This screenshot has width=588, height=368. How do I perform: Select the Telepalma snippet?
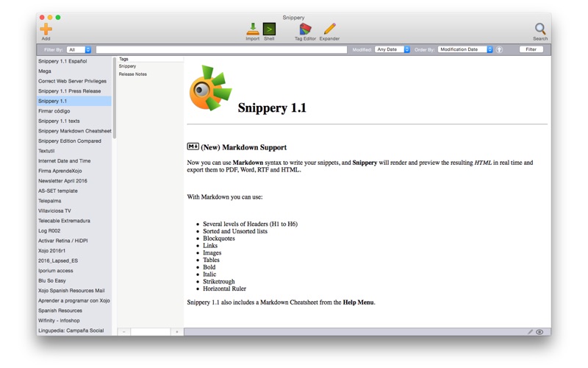tap(74, 201)
